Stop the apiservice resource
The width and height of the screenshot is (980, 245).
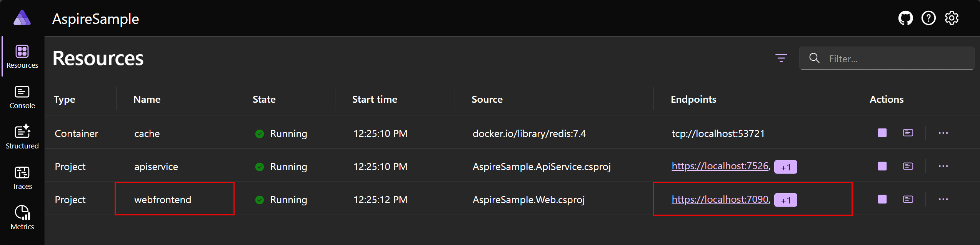(x=882, y=166)
